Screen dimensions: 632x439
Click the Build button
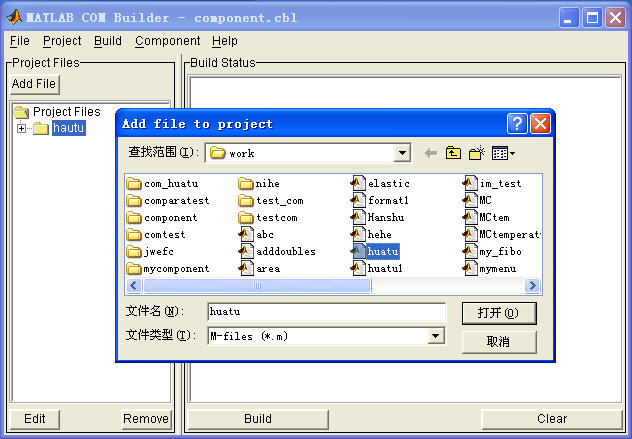(x=258, y=419)
